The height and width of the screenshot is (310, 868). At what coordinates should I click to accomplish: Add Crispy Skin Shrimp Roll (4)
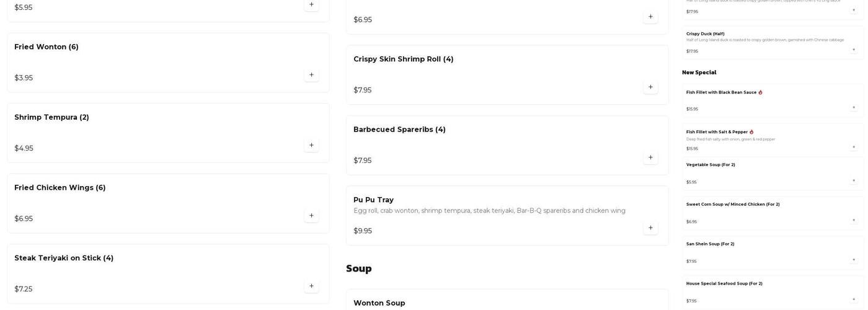650,87
